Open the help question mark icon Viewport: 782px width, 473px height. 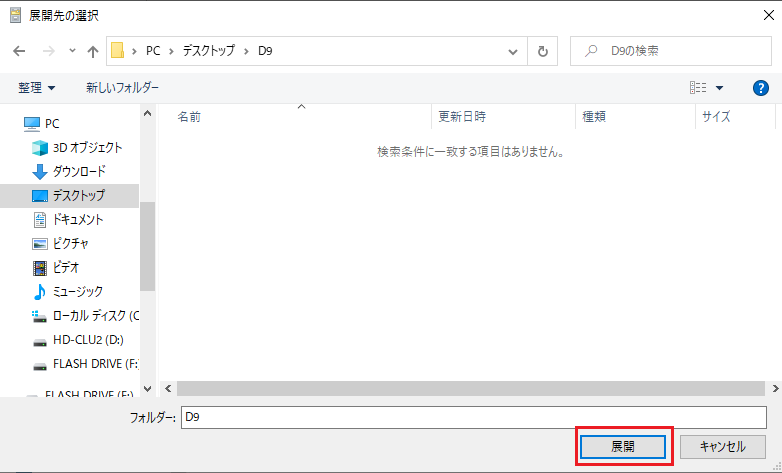[x=759, y=88]
